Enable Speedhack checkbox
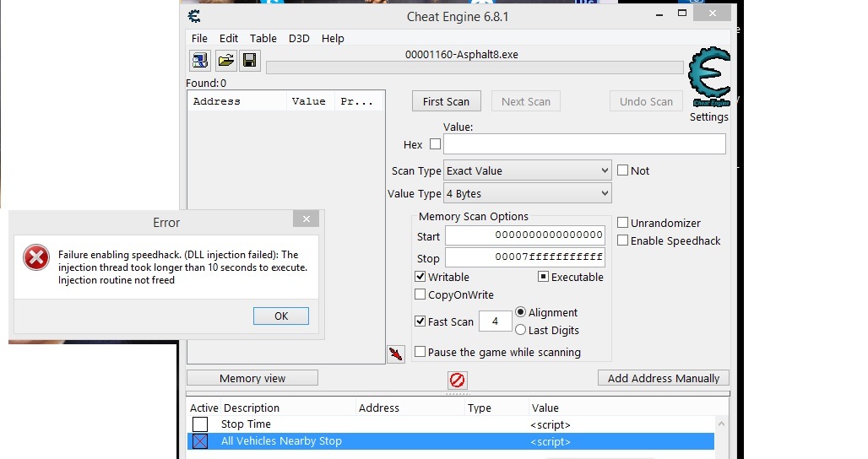This screenshot has height=459, width=868. point(623,240)
